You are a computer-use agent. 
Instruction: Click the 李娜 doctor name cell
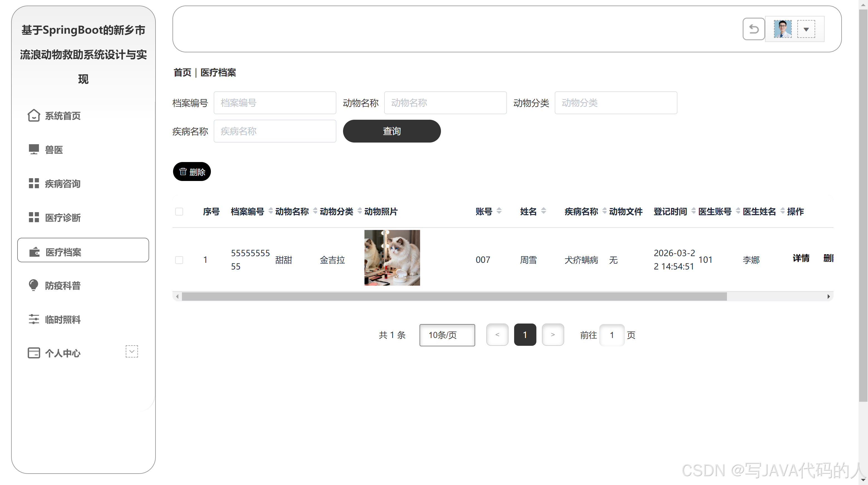[751, 260]
